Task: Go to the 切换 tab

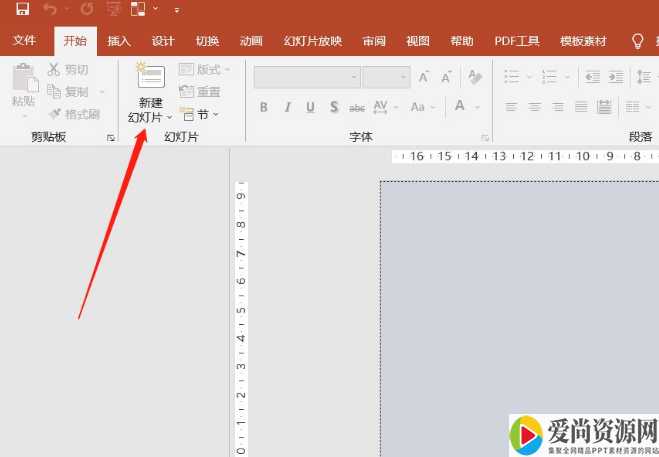Action: (x=207, y=41)
